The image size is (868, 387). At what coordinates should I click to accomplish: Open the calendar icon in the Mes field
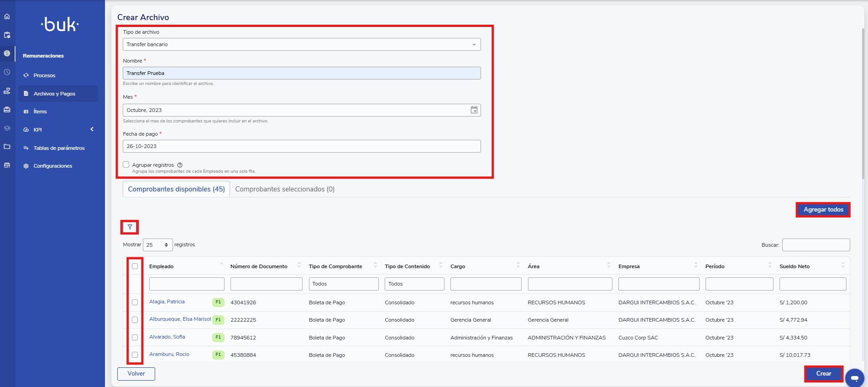pyautogui.click(x=474, y=110)
